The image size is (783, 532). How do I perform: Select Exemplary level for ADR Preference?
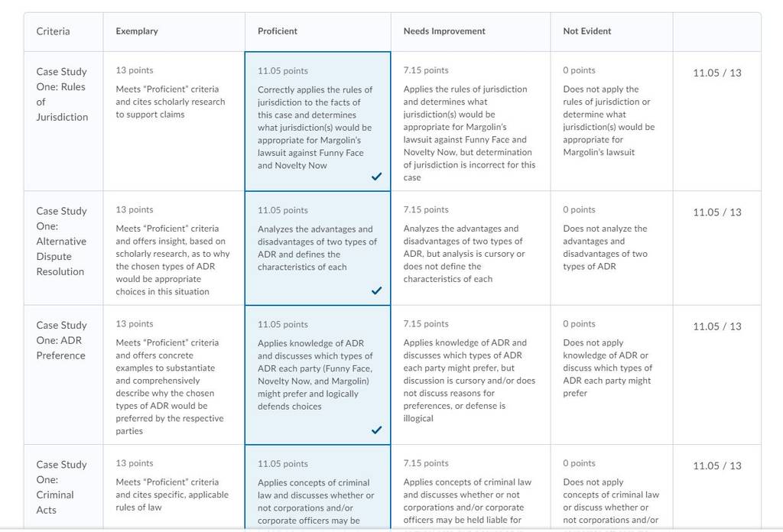pyautogui.click(x=174, y=375)
